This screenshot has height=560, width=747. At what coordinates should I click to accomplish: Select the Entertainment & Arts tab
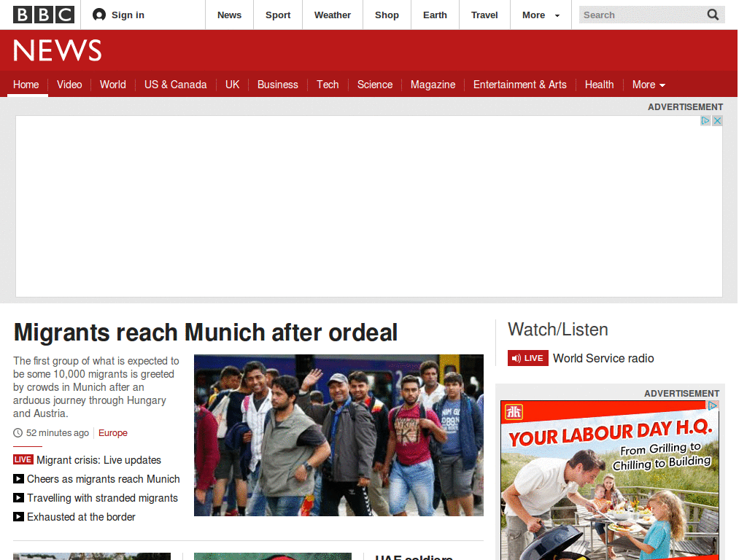(x=519, y=85)
